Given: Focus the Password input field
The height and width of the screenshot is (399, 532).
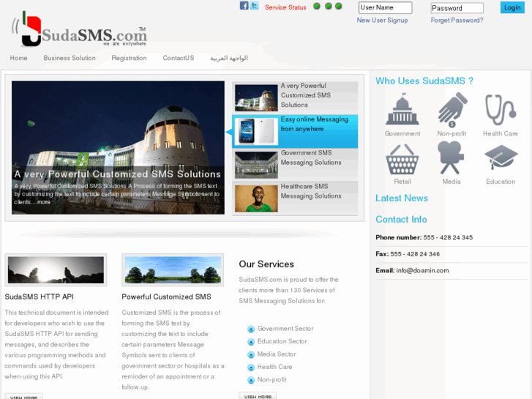Looking at the screenshot, I should pyautogui.click(x=457, y=8).
